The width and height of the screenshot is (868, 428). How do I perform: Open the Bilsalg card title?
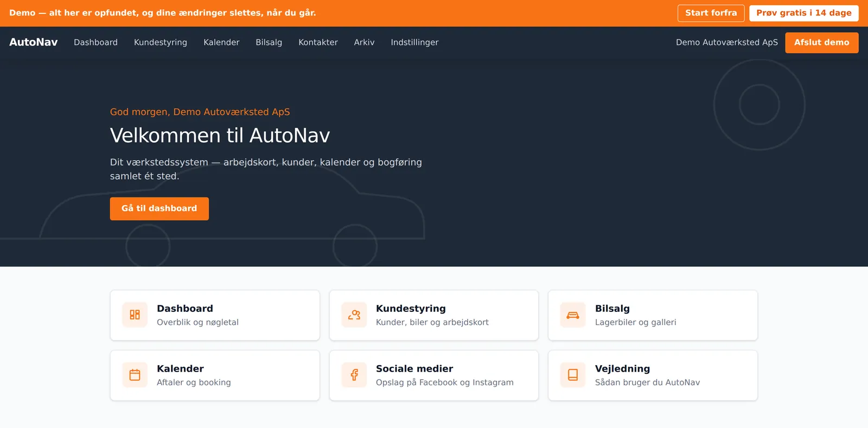coord(612,308)
